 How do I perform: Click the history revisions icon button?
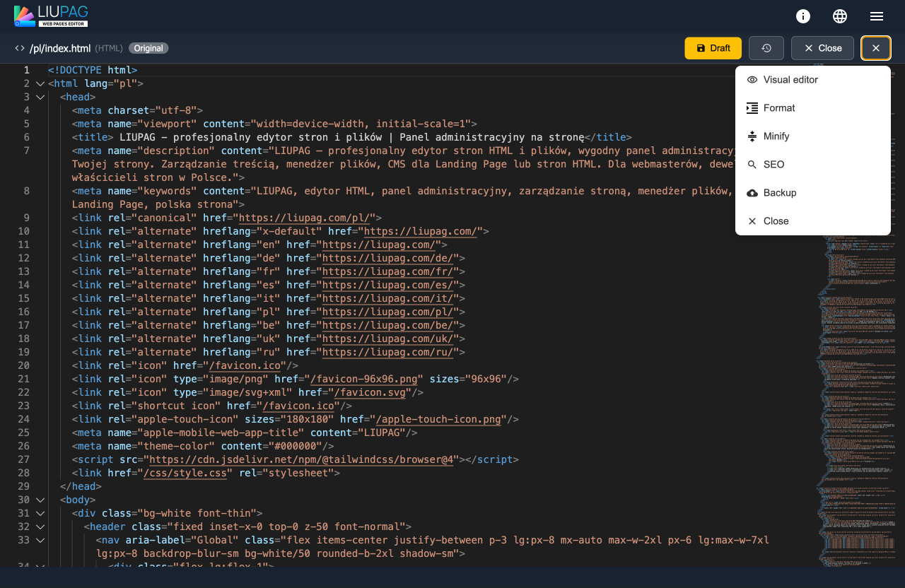coord(766,48)
